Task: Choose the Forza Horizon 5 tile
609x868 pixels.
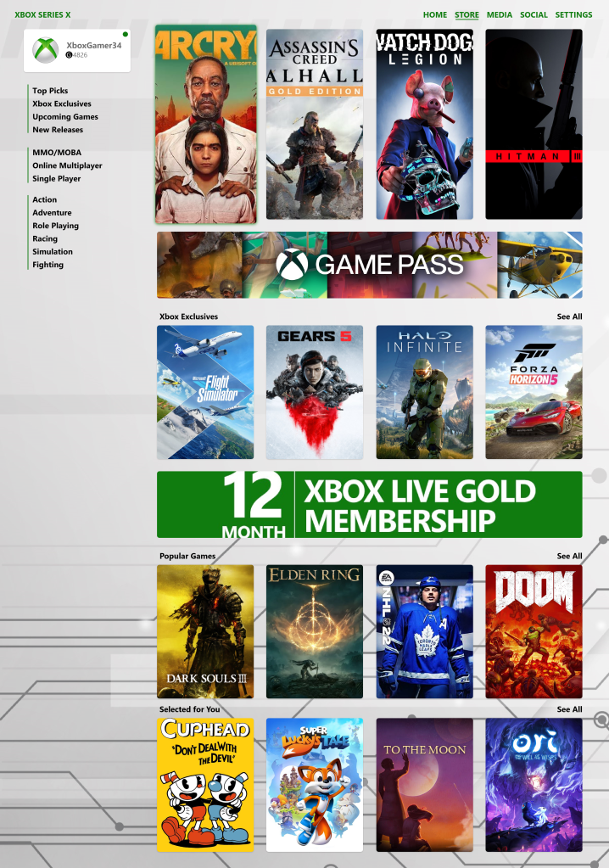Action: coord(534,392)
